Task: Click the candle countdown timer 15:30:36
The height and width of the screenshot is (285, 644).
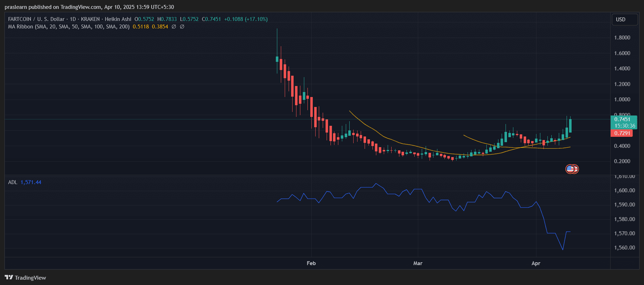Action: tap(624, 126)
